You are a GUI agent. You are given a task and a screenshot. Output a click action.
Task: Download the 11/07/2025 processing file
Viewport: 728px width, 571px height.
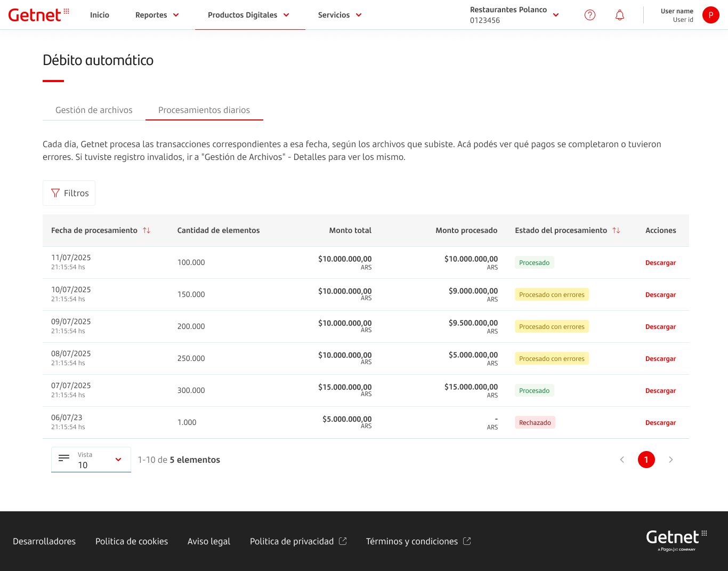click(x=660, y=263)
